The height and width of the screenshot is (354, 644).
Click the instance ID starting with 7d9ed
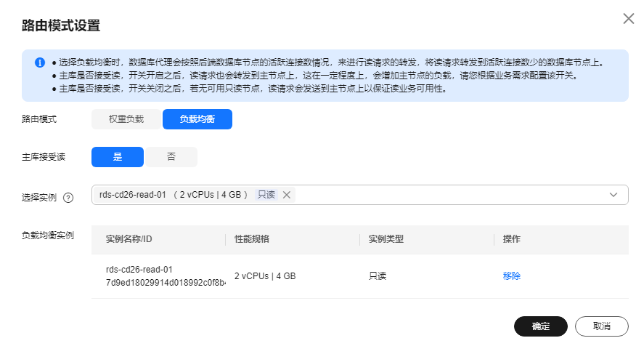tap(165, 283)
